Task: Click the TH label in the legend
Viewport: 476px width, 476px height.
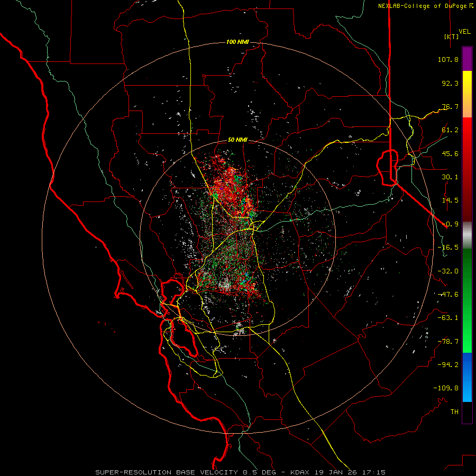Action: point(454,412)
